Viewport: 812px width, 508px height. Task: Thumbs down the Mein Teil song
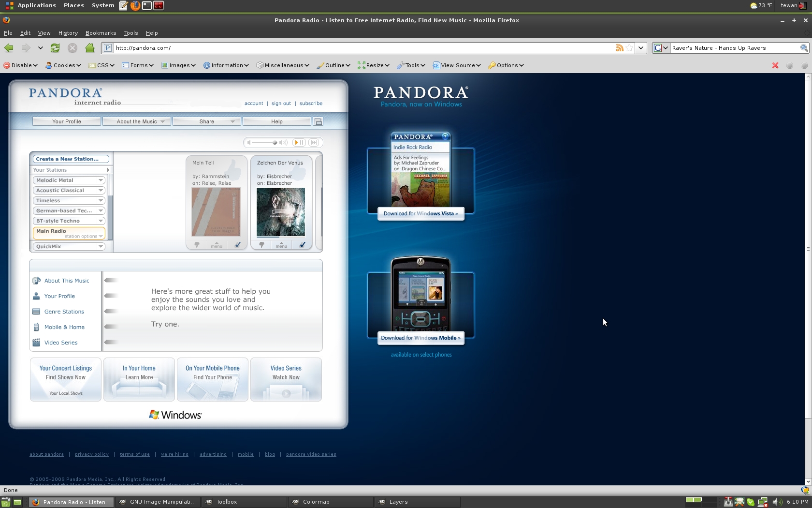click(197, 245)
